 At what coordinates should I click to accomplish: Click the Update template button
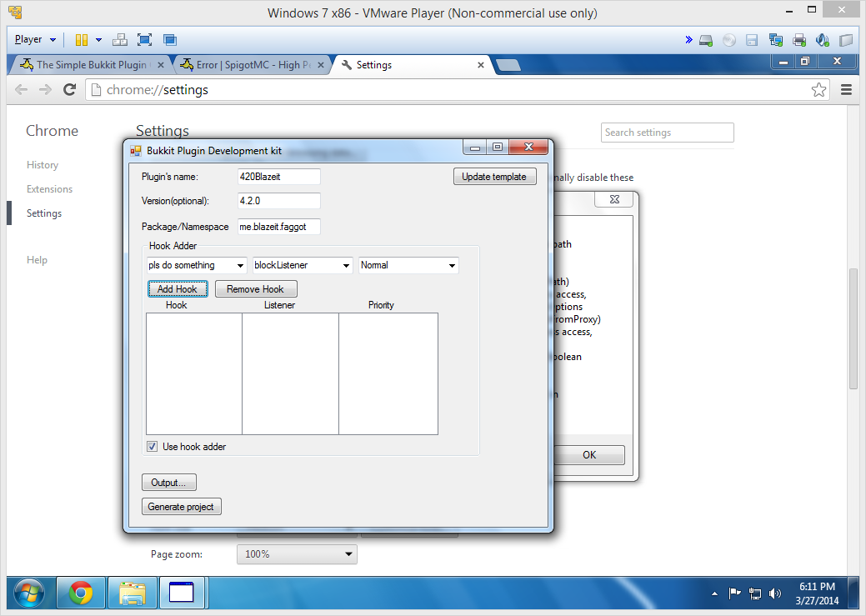(x=494, y=177)
